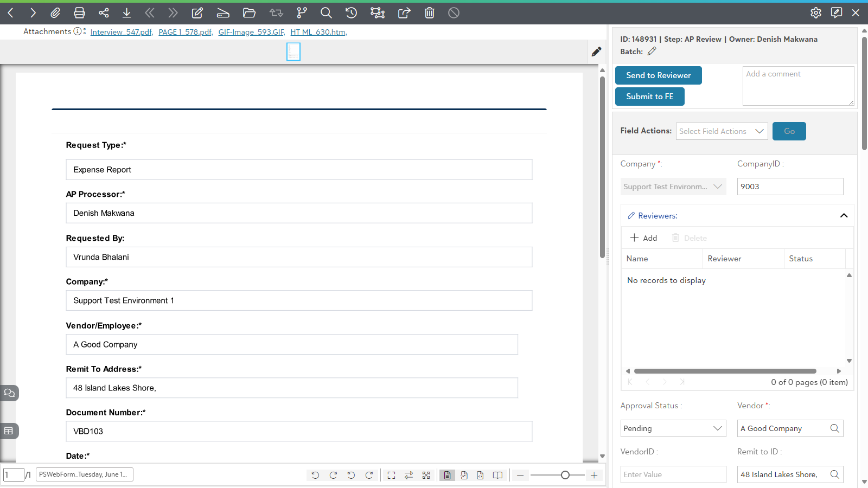Collapse the Reviewers section chevron

point(844,216)
